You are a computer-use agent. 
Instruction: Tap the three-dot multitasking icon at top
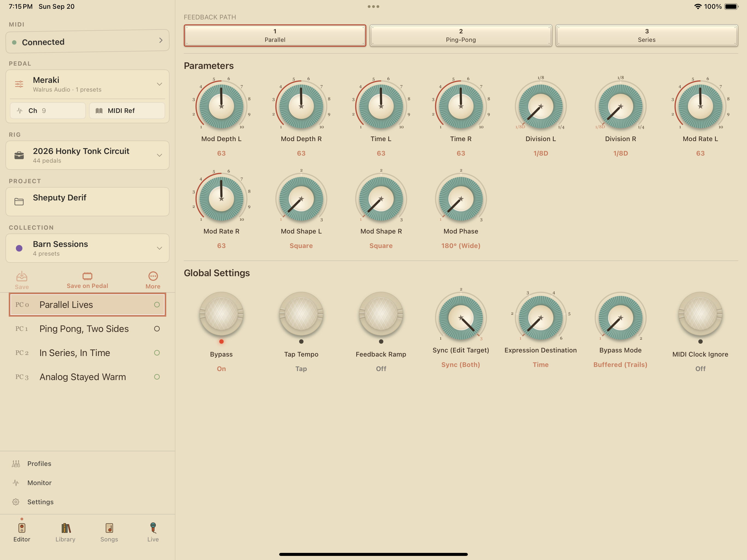(373, 6)
